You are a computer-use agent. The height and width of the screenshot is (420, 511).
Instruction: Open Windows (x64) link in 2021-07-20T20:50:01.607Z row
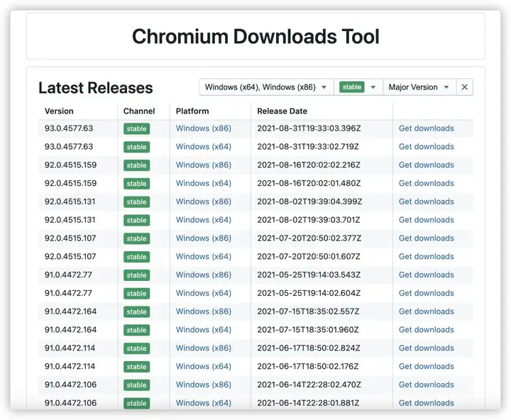[204, 256]
